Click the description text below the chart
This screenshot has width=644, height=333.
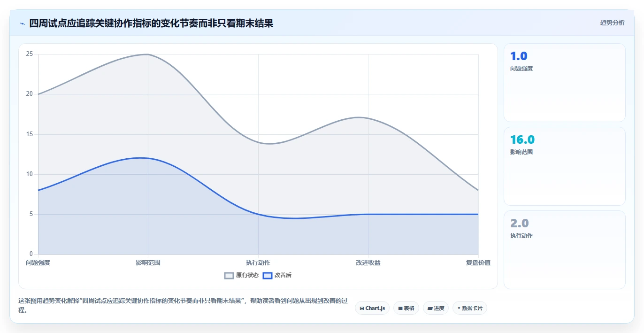tap(183, 305)
